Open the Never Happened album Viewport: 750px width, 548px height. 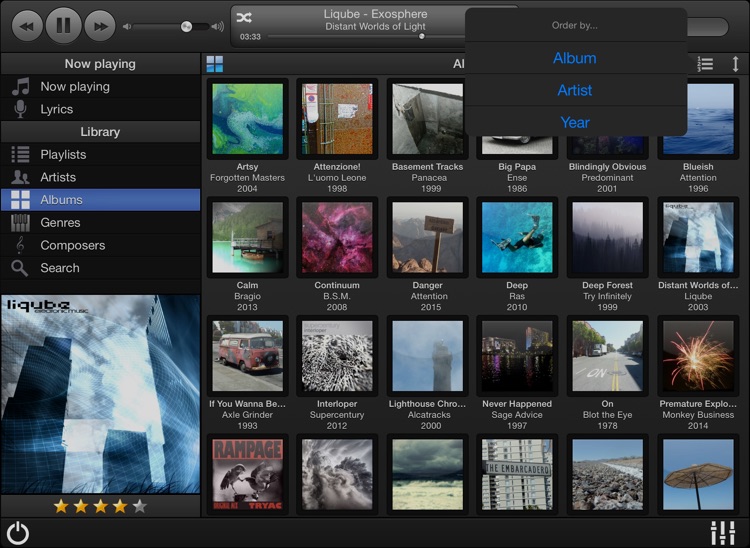tap(517, 356)
